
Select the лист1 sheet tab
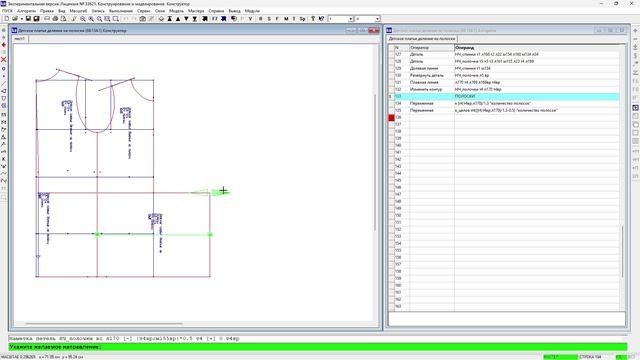click(x=20, y=39)
